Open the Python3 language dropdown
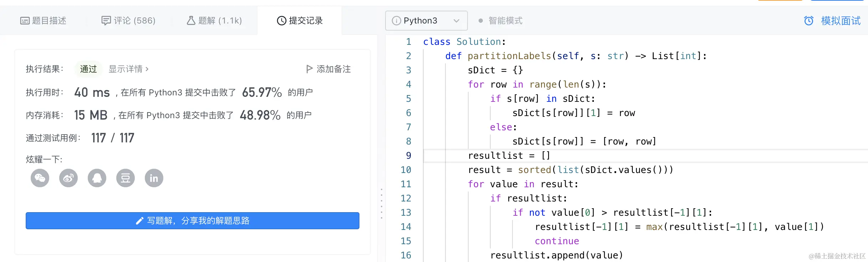Image resolution: width=868 pixels, height=262 pixels. tap(426, 21)
